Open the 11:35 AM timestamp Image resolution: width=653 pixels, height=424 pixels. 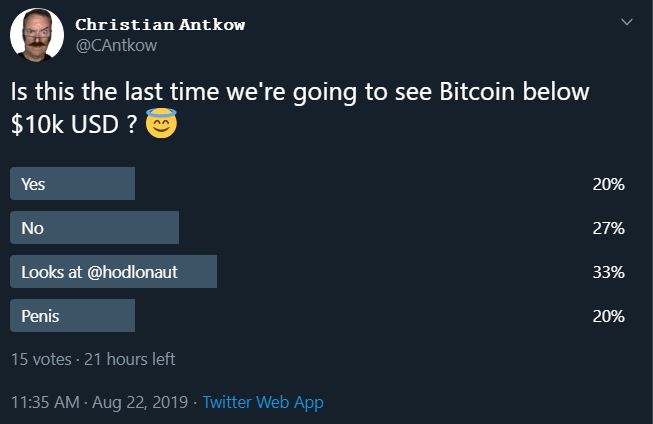(45, 402)
